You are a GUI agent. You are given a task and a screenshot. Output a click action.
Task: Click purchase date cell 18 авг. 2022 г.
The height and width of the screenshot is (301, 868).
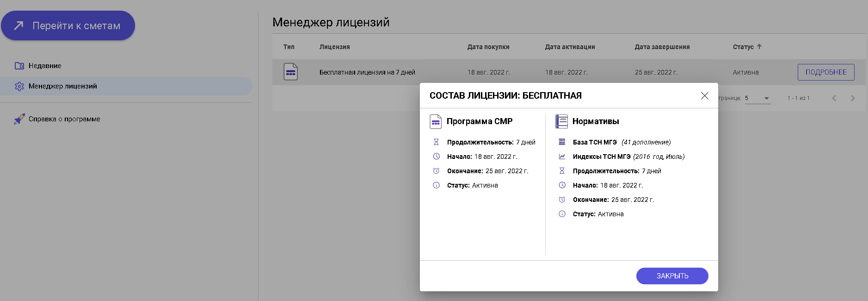(x=489, y=72)
